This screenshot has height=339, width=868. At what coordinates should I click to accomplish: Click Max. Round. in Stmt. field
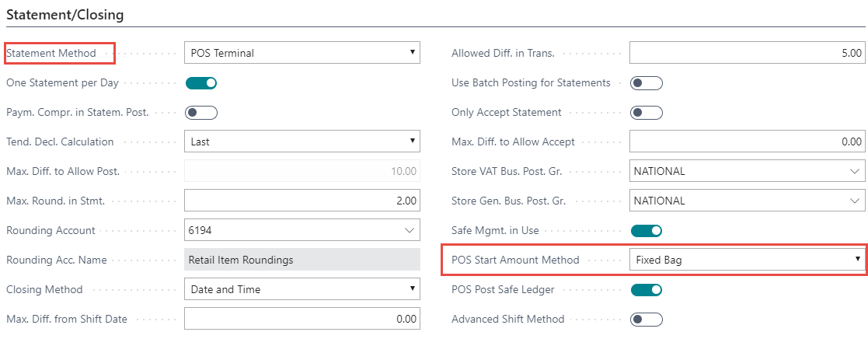(302, 201)
